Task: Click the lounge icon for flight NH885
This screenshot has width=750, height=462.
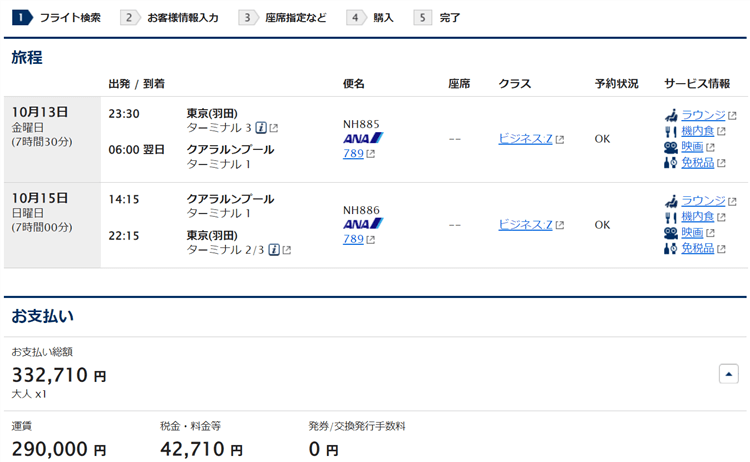Action: (x=671, y=116)
